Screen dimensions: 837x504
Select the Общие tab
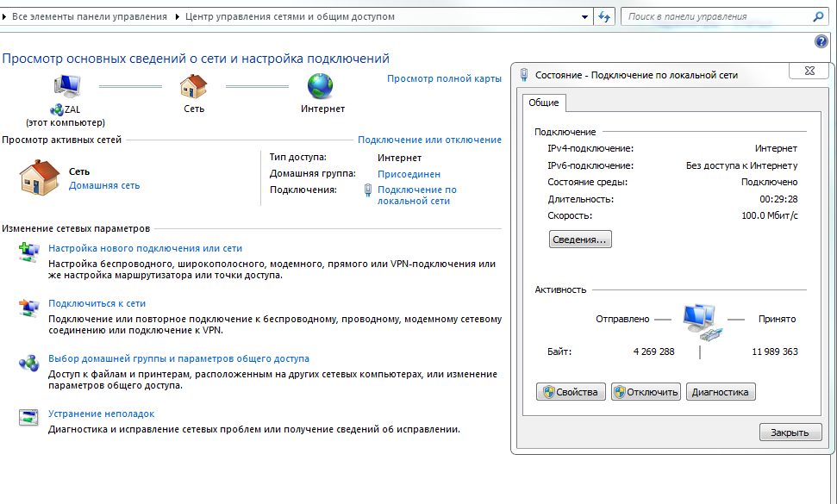coord(544,103)
